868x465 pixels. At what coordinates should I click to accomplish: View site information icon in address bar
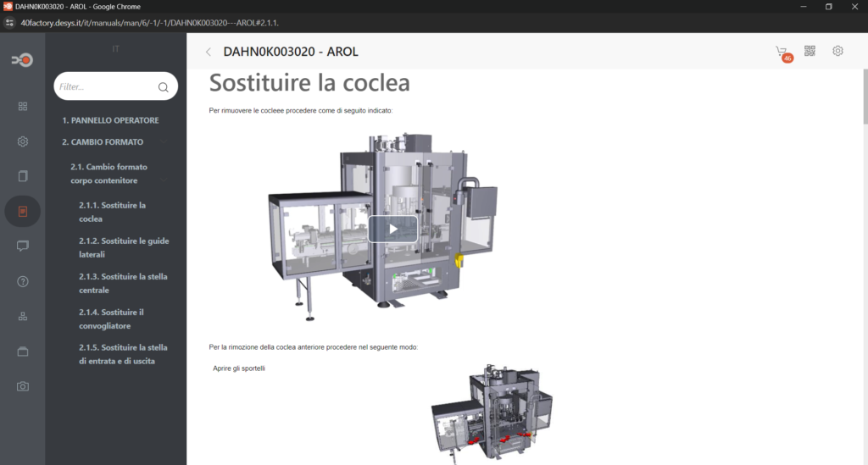9,23
